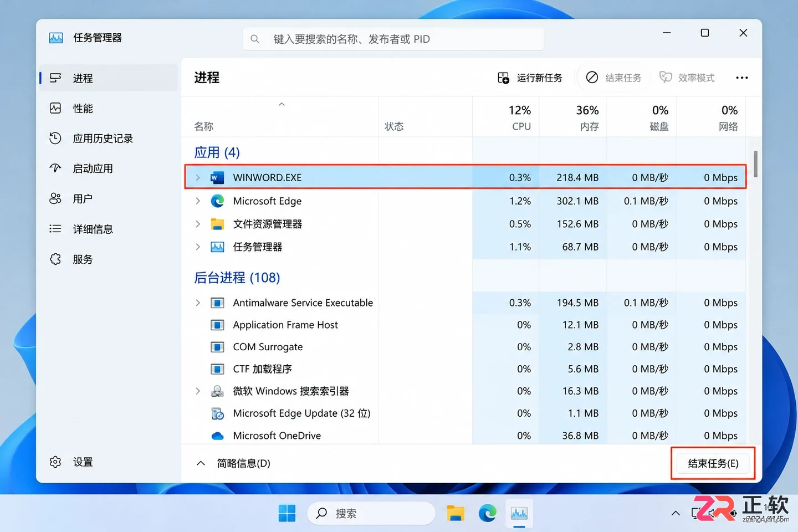The width and height of the screenshot is (798, 532).
Task: Click the 服务 puzzle-gear icon in sidebar
Action: point(55,259)
